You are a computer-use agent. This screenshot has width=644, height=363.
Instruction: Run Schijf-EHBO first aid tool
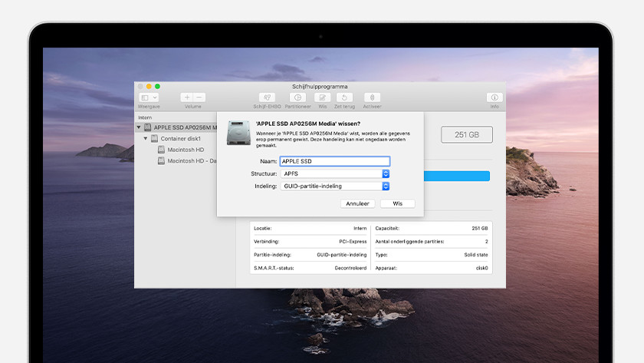pyautogui.click(x=267, y=97)
